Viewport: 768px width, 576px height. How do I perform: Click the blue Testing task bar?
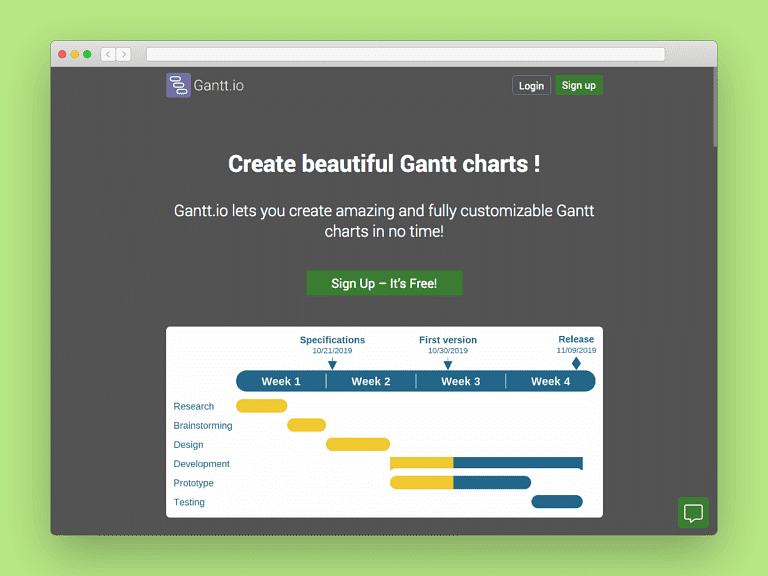click(x=556, y=502)
